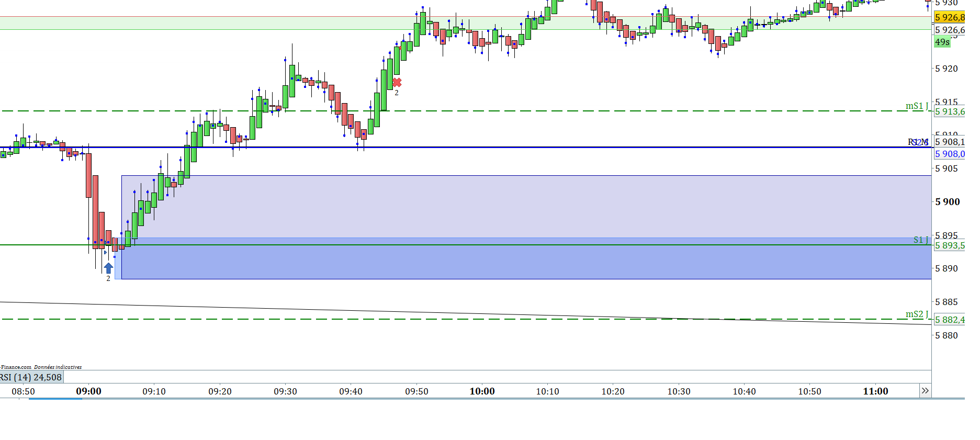Select the bold 10:00 time label
980x440 pixels.
click(482, 391)
